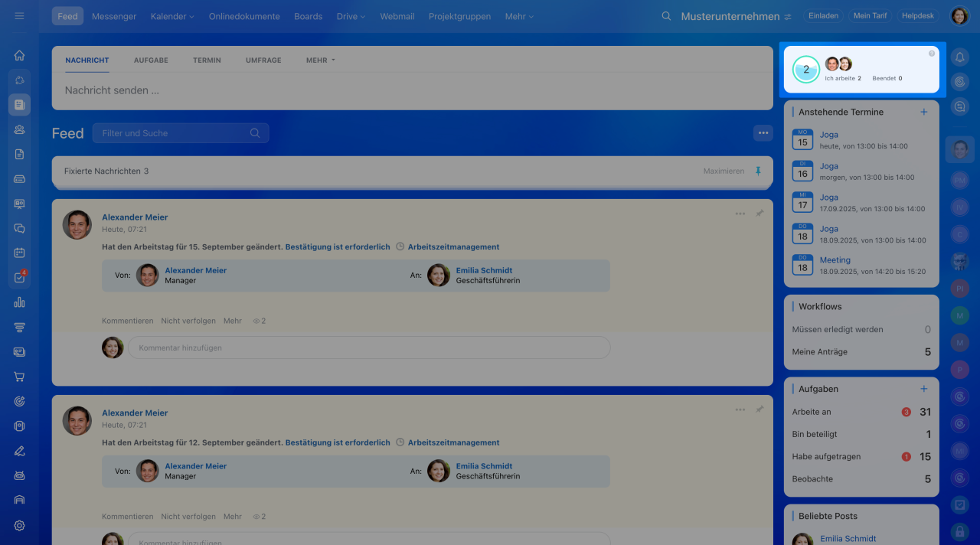
Task: Open the Projektgruppen tab
Action: click(x=459, y=16)
